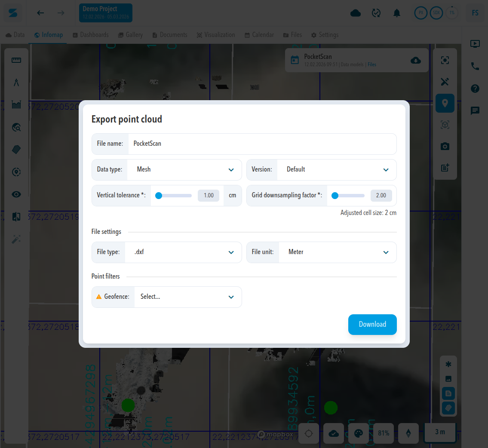Select the polygon tag tool in left sidebar
This screenshot has height=448, width=488.
point(16,150)
